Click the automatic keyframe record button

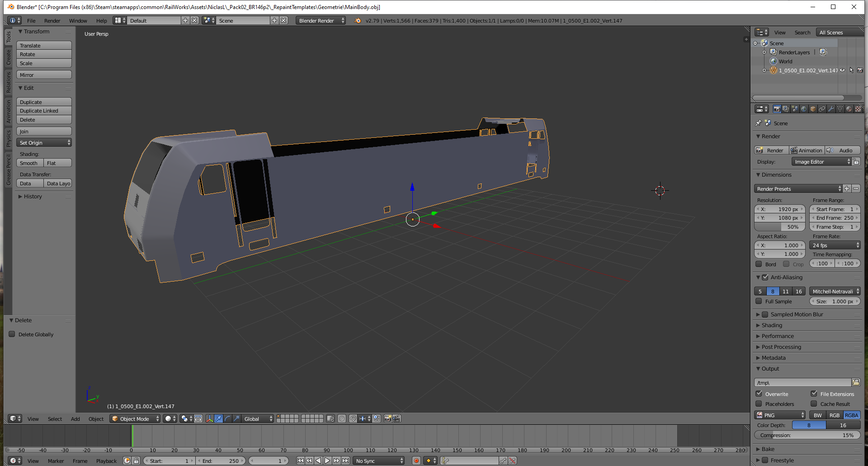[416, 461]
